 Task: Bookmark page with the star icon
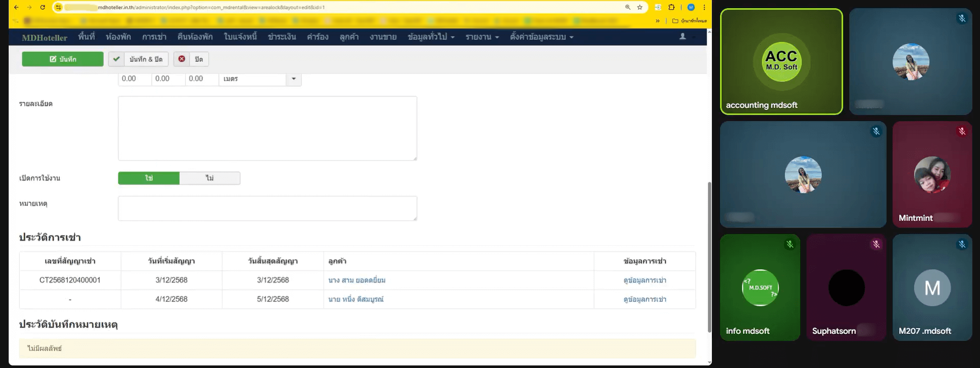[640, 7]
